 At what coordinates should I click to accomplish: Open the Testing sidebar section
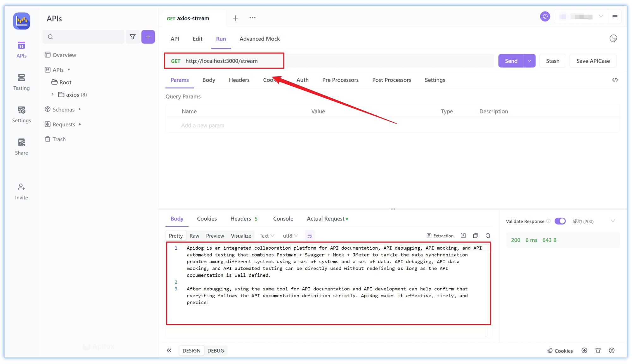click(21, 82)
